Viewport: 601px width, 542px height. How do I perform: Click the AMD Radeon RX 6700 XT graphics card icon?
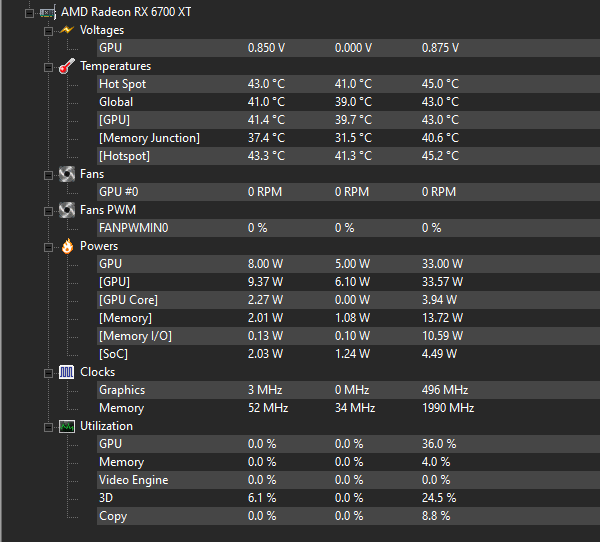coord(48,13)
